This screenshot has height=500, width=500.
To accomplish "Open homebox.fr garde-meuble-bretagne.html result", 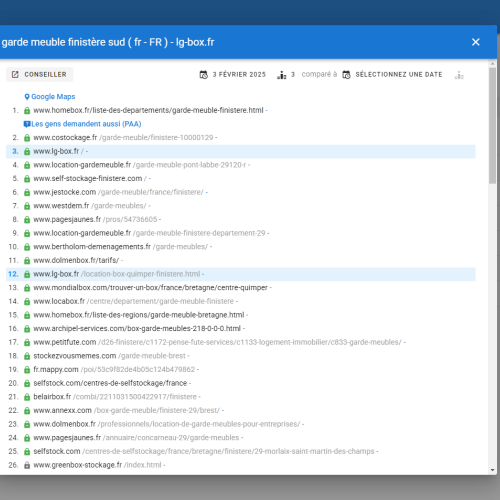I will [139, 315].
